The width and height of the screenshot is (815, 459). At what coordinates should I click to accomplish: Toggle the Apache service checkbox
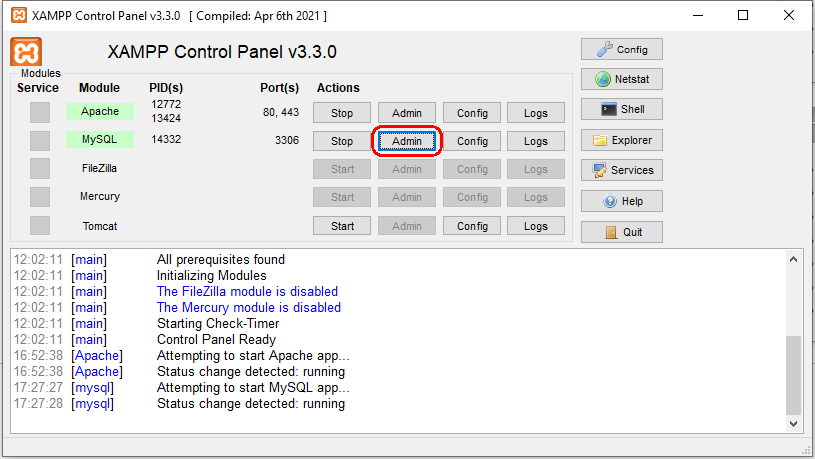(x=39, y=112)
